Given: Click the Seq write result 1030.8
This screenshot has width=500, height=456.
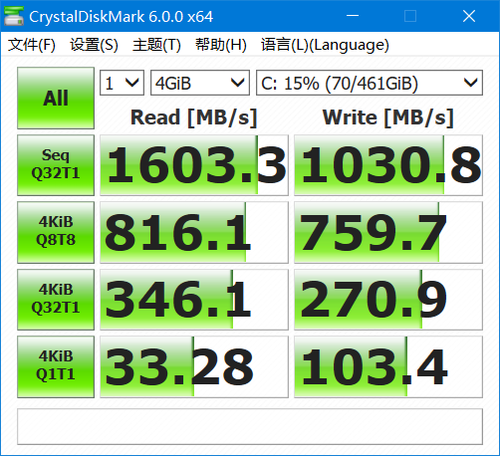Looking at the screenshot, I should 388,165.
